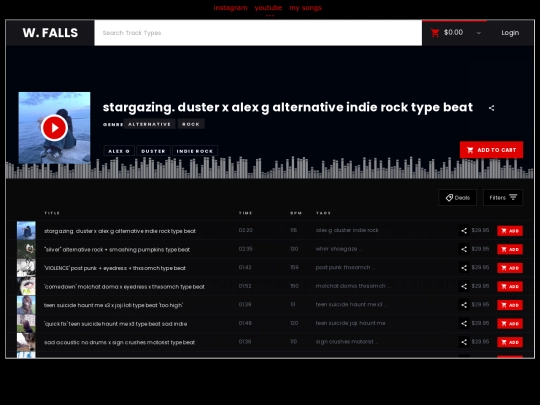The image size is (540, 405).
Task: Open the Filters menu
Action: (503, 198)
